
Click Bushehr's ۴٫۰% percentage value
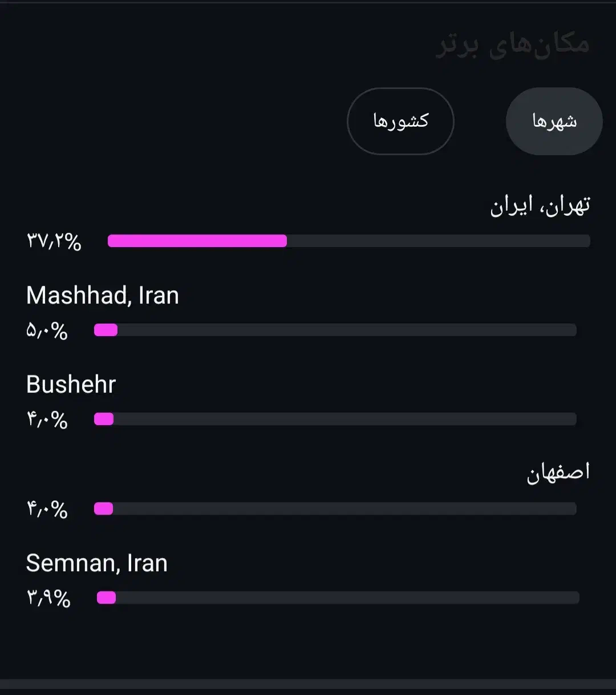(47, 420)
